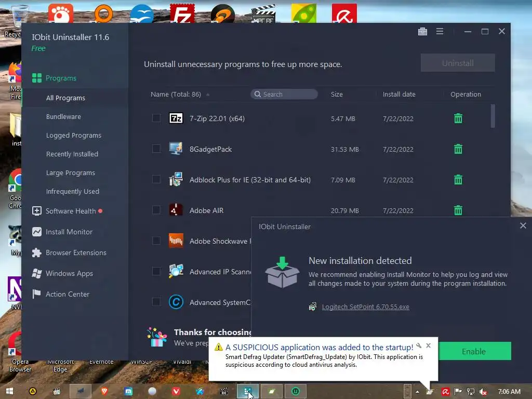The image size is (532, 399).
Task: Open Software Health section
Action: tap(67, 211)
